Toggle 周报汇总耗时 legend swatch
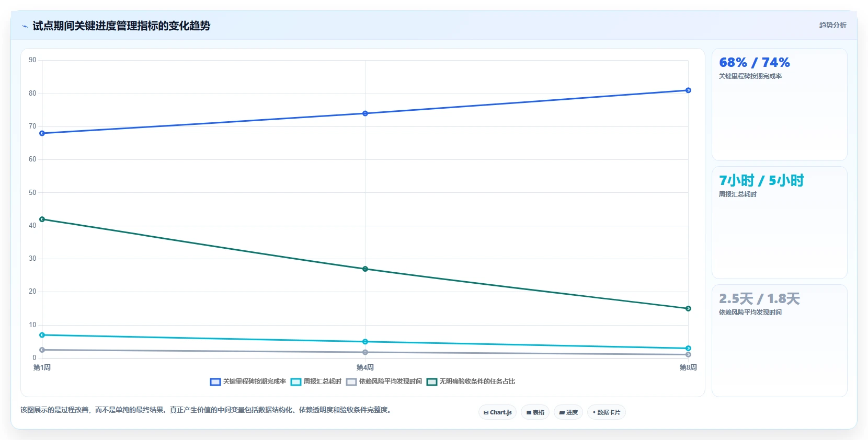Screen dimensions: 868x440 click(x=296, y=382)
